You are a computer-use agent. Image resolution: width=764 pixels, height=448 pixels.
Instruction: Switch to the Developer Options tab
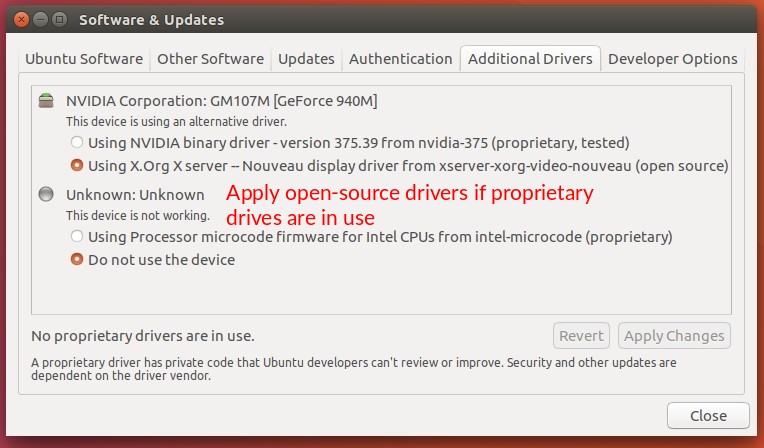672,58
